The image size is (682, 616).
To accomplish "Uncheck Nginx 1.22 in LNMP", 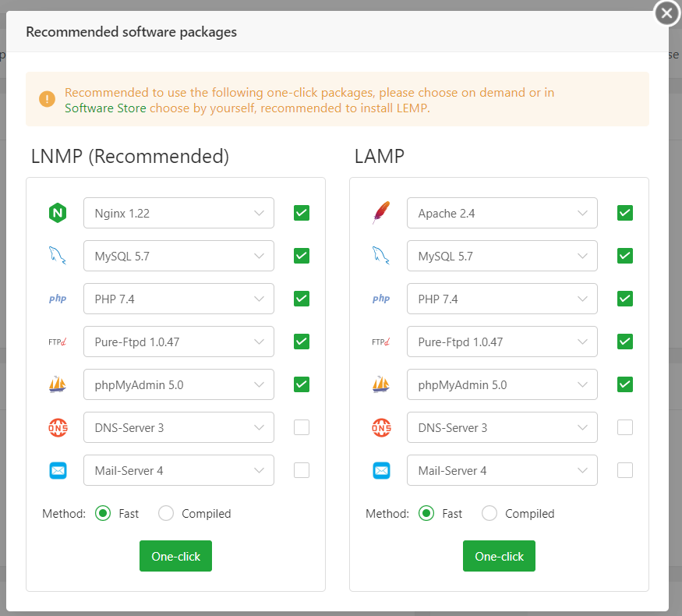I will point(302,213).
